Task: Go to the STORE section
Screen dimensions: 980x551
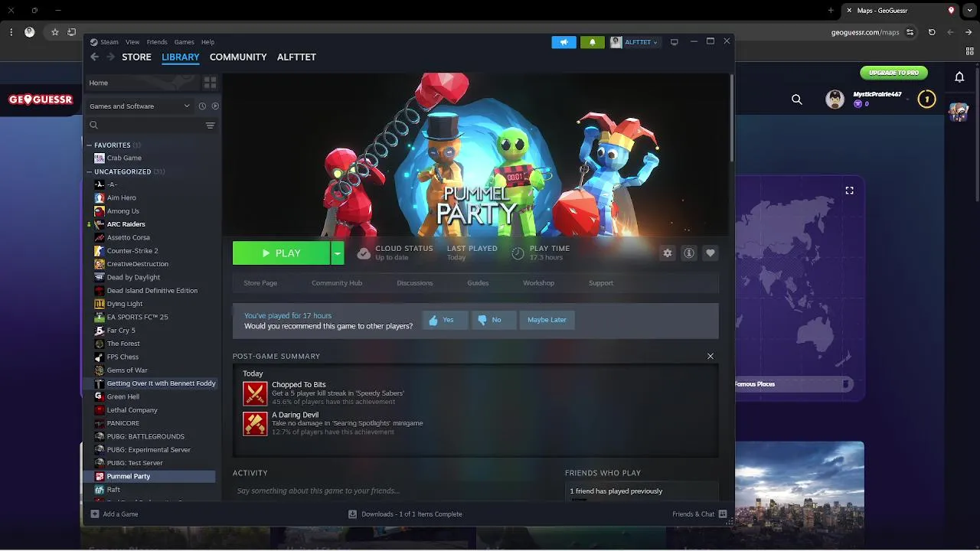Action: pyautogui.click(x=136, y=57)
